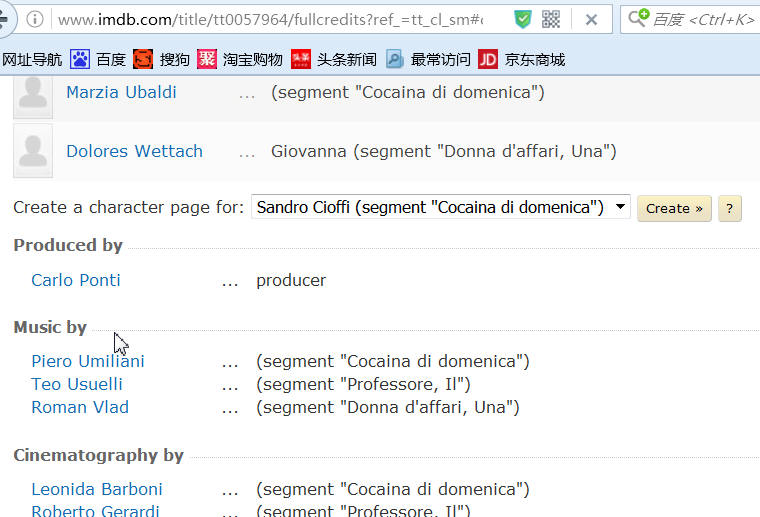Open the 淘宝购物 bookmark icon
Screen dimensions: 760x517
(x=206, y=60)
